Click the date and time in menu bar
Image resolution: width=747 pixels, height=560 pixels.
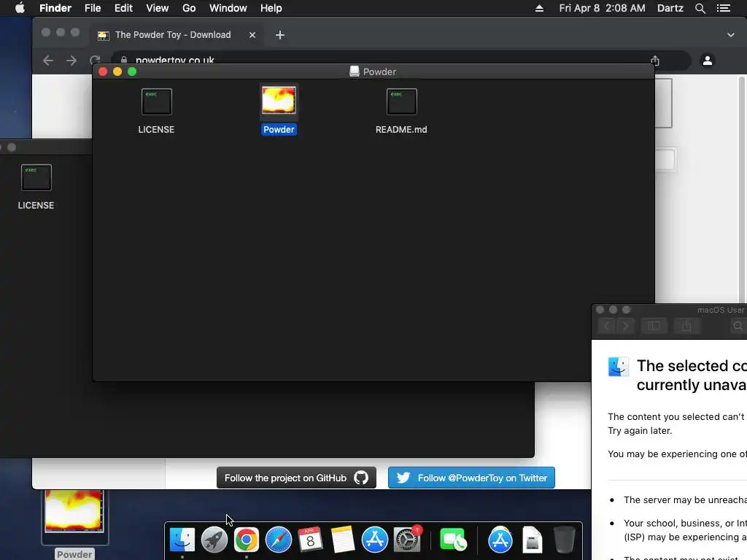(x=602, y=8)
